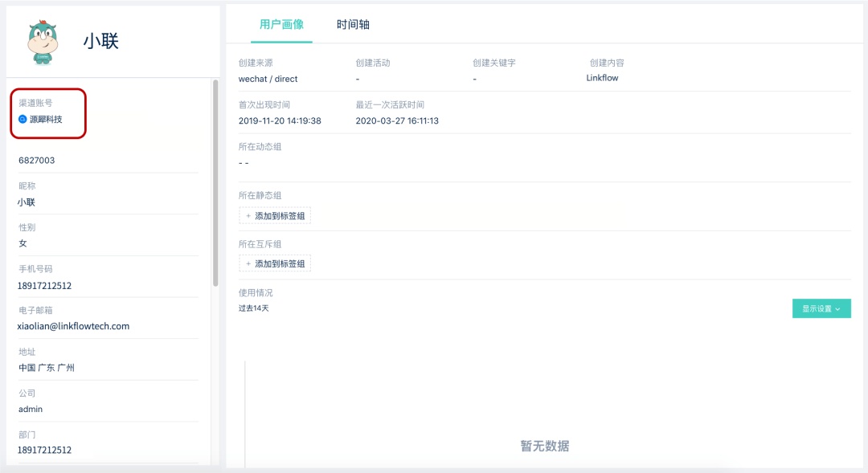868x473 pixels.
Task: Open the 时间轴 tab
Action: [x=353, y=25]
